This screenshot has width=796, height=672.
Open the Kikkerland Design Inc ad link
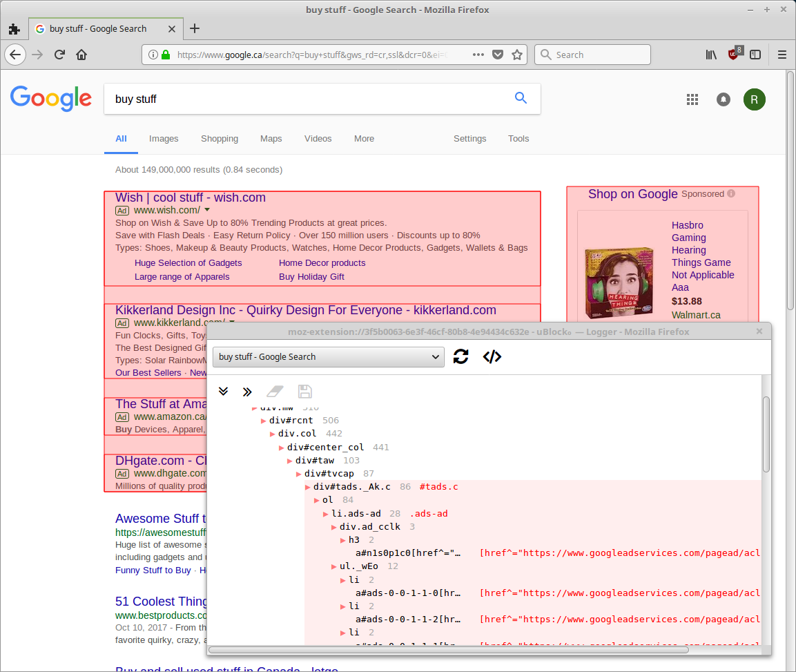coord(306,310)
